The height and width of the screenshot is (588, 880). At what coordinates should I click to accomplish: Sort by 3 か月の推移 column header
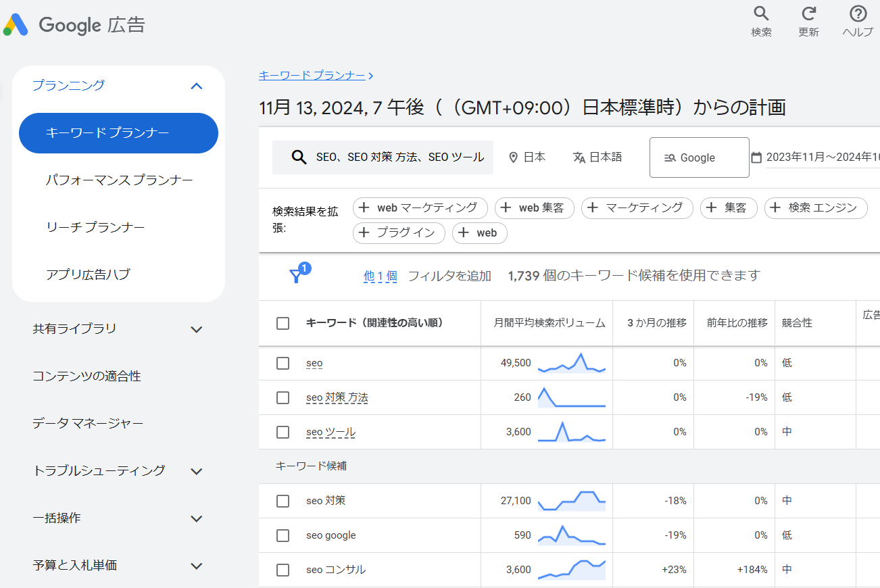[657, 323]
